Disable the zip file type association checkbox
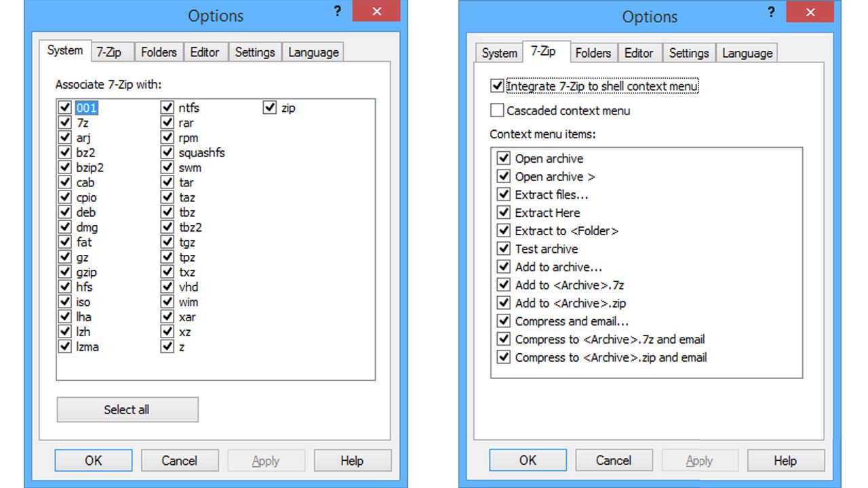 pyautogui.click(x=270, y=108)
